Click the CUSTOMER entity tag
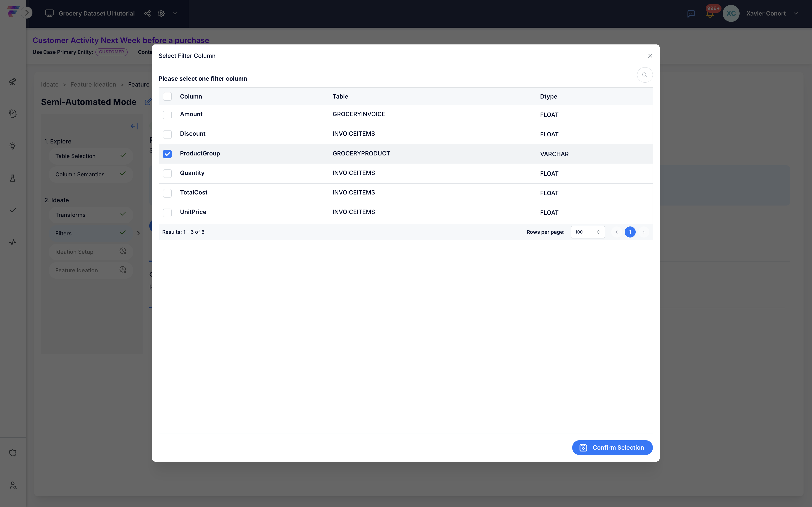 (111, 52)
